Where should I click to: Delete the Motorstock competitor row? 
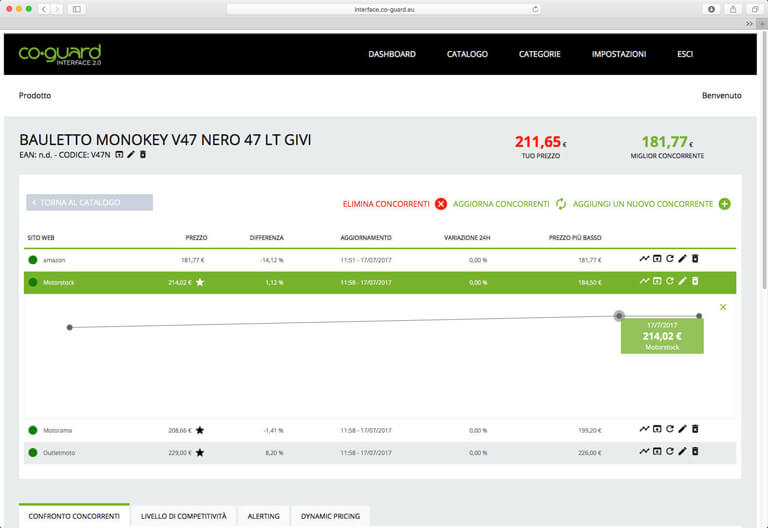pos(695,281)
